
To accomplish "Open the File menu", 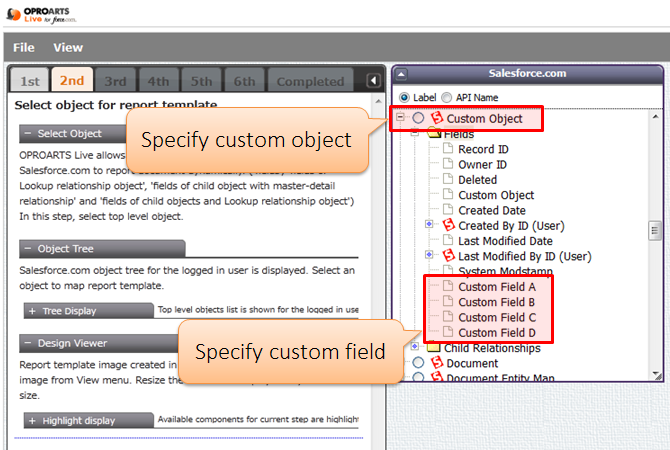I will (x=24, y=47).
